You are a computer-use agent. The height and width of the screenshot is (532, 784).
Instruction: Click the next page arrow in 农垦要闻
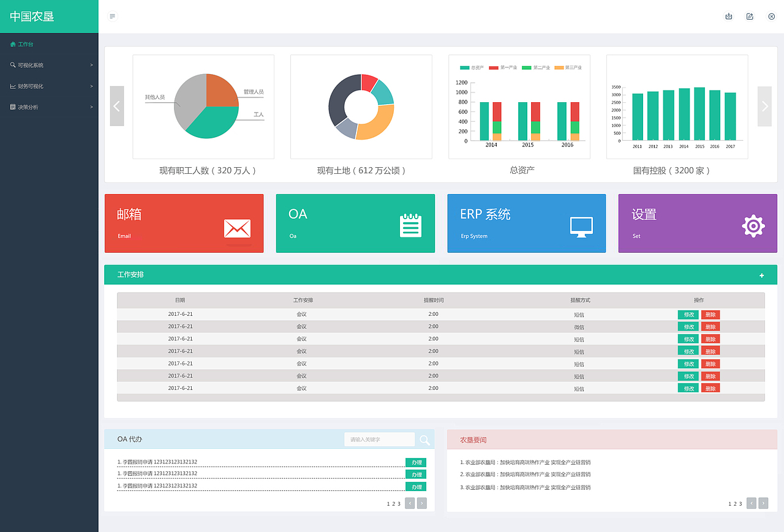click(763, 503)
